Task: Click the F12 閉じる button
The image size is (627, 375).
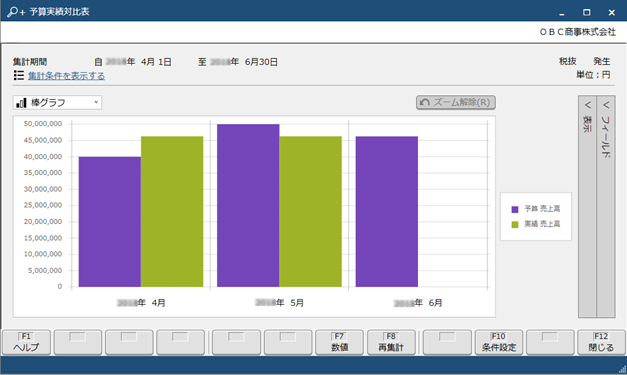Action: pyautogui.click(x=601, y=342)
